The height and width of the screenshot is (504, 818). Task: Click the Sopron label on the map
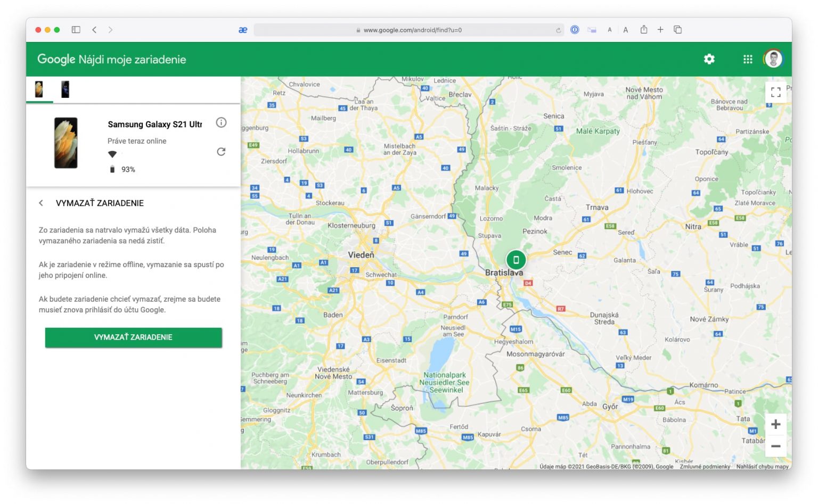point(402,408)
